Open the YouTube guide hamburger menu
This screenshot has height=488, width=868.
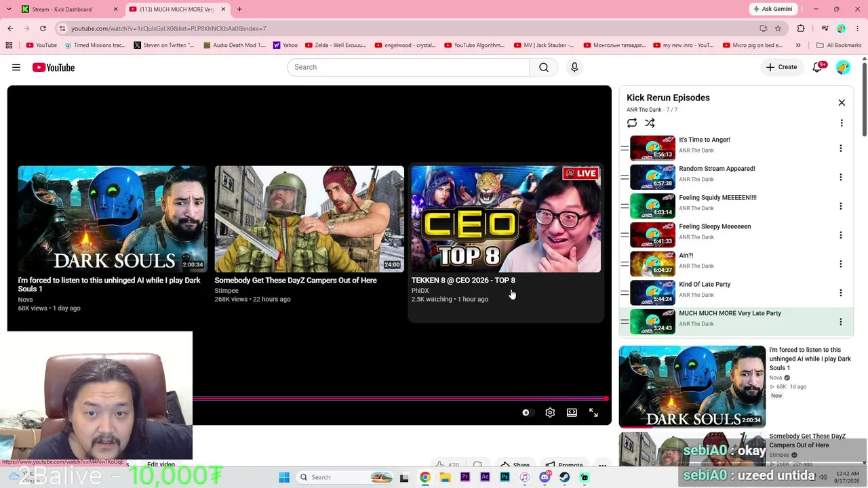[16, 67]
